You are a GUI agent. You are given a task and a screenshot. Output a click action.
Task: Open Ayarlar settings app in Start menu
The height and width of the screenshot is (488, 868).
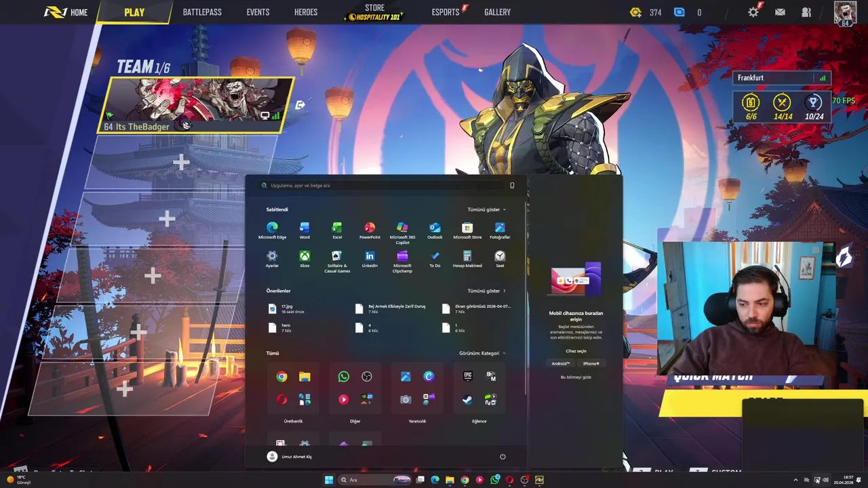pyautogui.click(x=272, y=259)
